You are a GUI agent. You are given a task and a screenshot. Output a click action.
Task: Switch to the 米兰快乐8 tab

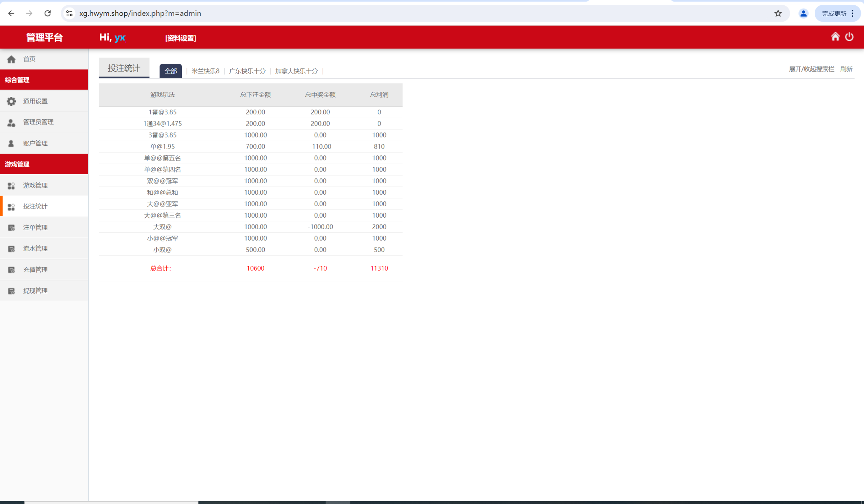(205, 71)
